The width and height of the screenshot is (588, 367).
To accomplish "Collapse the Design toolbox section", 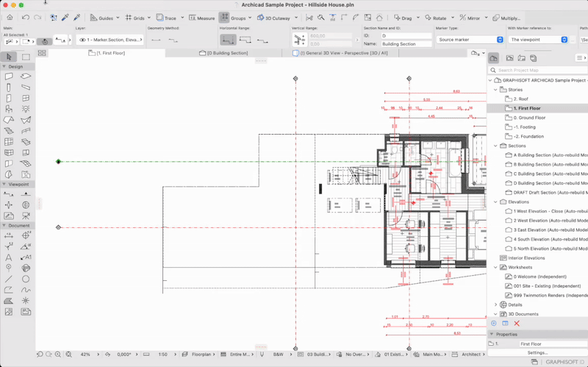I will pos(4,66).
